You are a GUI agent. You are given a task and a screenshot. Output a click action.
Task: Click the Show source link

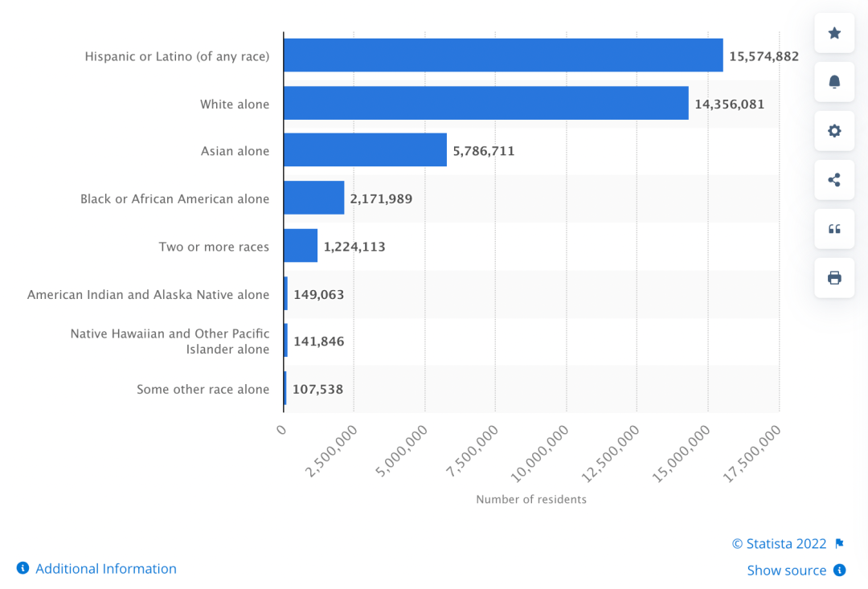coord(786,571)
